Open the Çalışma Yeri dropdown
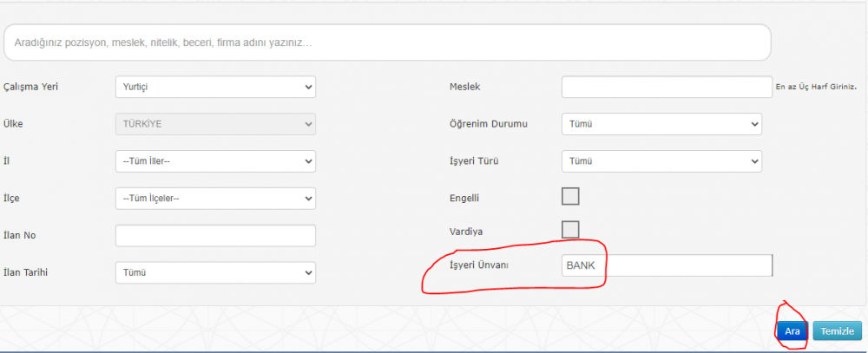This screenshot has width=868, height=353. (215, 87)
